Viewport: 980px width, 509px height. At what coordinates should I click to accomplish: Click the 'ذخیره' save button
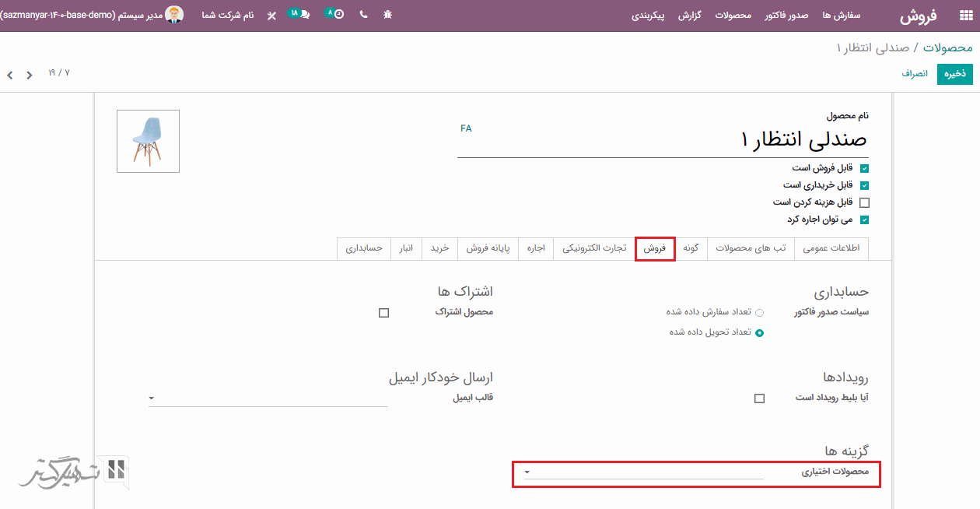(x=954, y=74)
